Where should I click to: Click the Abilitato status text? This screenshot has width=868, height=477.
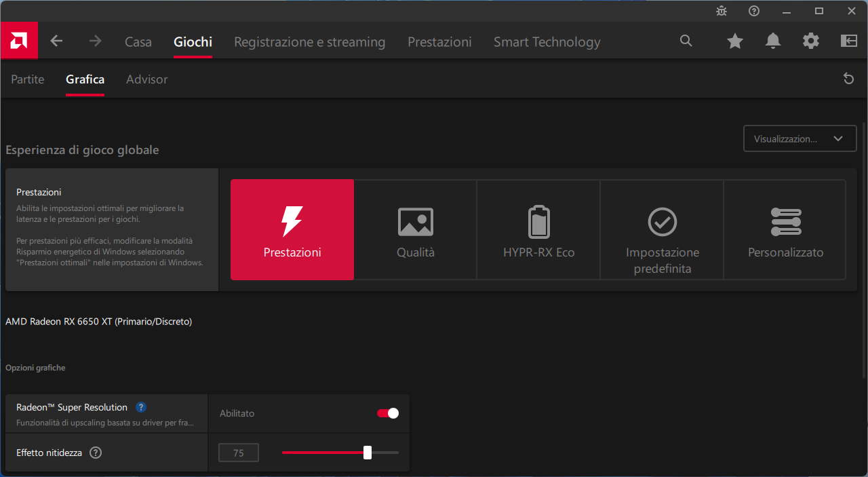(x=237, y=413)
